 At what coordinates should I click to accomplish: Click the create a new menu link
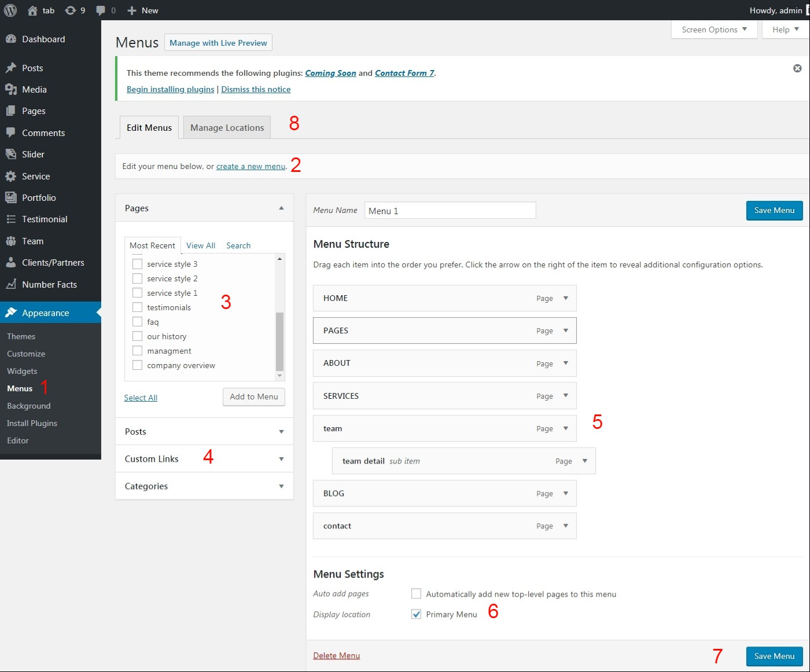tap(251, 166)
